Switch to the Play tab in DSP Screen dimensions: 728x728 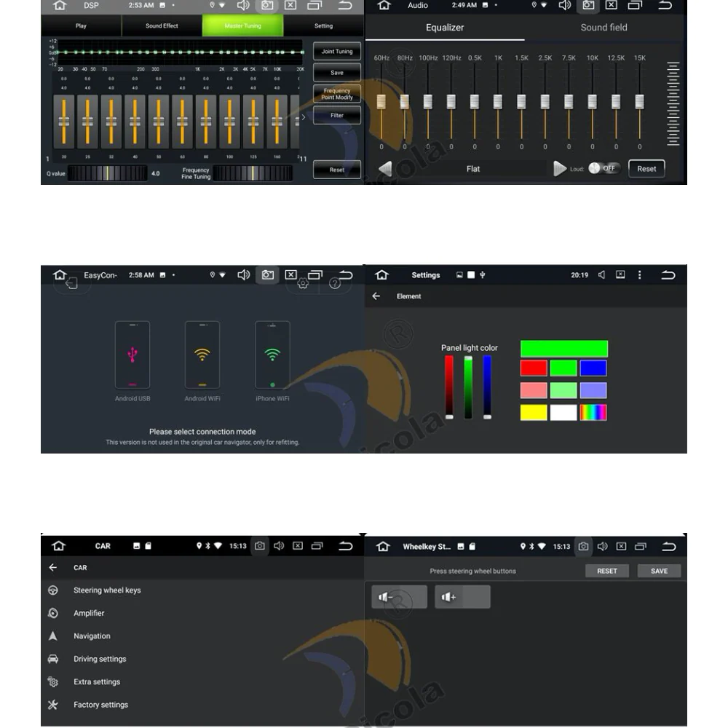tap(82, 26)
